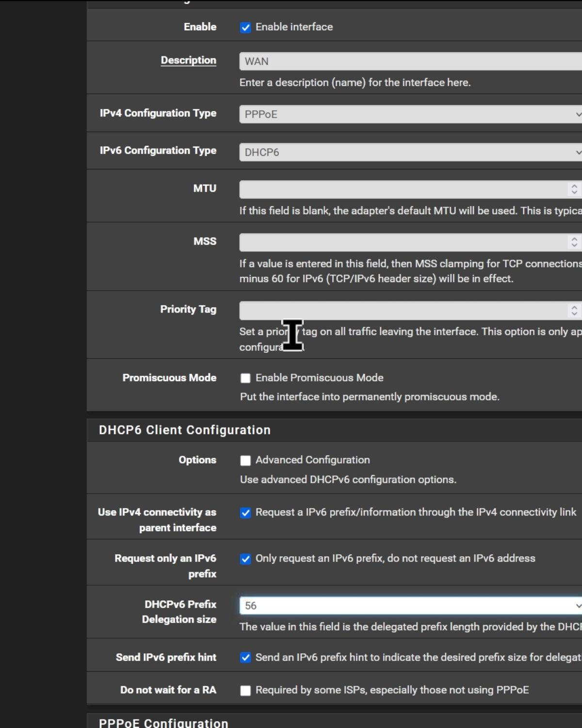Click the PPPoE Configuration heading
Screen dimensions: 582x728
pyautogui.click(x=163, y=723)
